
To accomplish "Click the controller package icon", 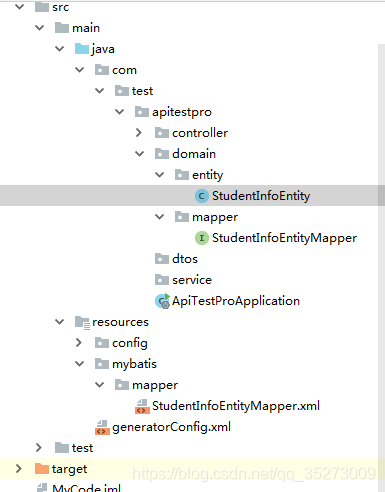I will 162,133.
